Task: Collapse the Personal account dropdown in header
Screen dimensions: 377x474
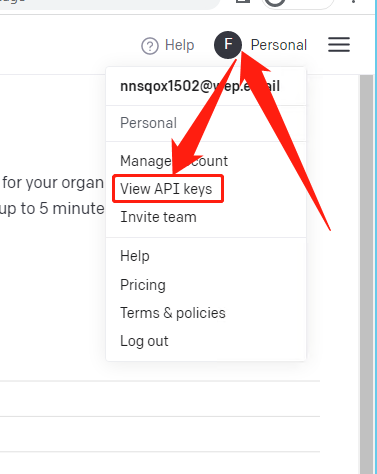Action: pyautogui.click(x=279, y=45)
